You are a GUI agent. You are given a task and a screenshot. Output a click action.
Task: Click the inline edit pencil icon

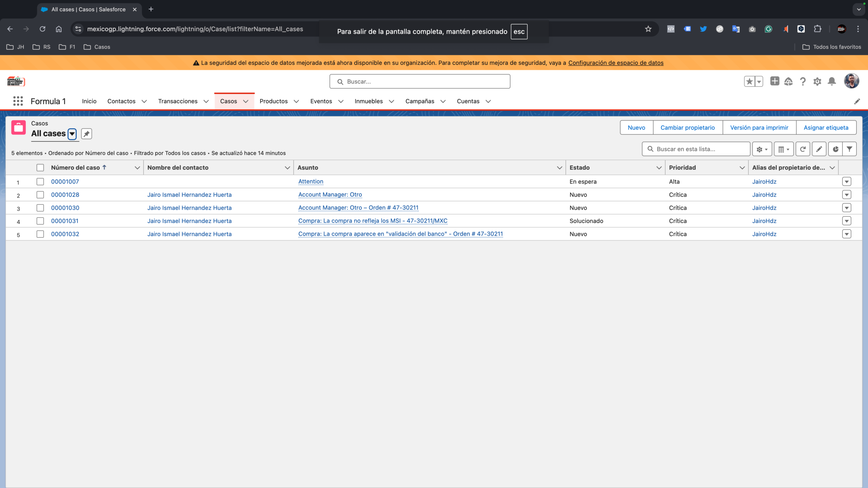click(x=819, y=149)
